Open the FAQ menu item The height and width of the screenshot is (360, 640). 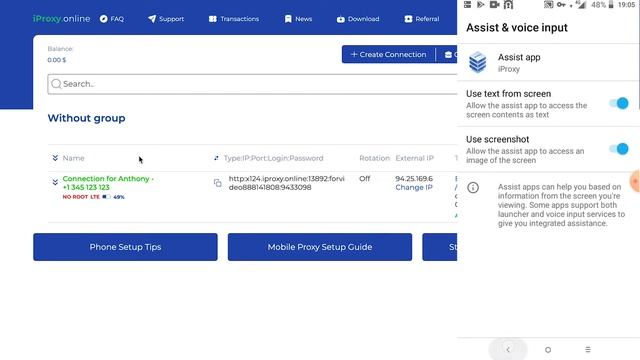112,19
